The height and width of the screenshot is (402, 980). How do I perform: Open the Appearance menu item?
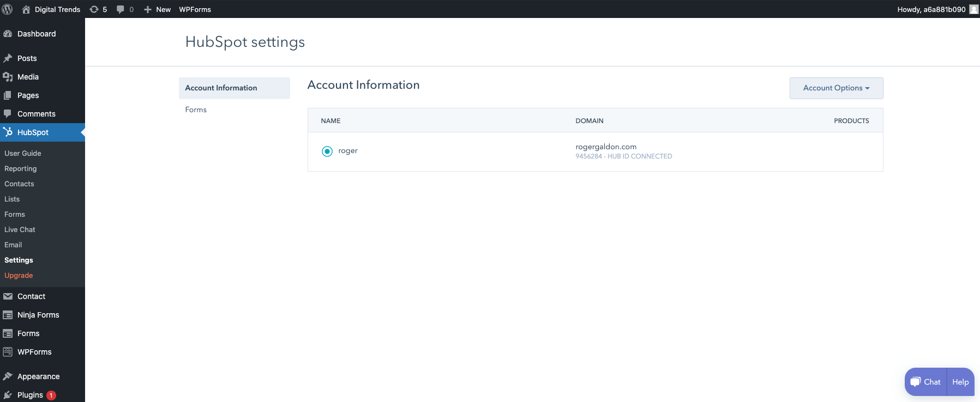pos(43,376)
